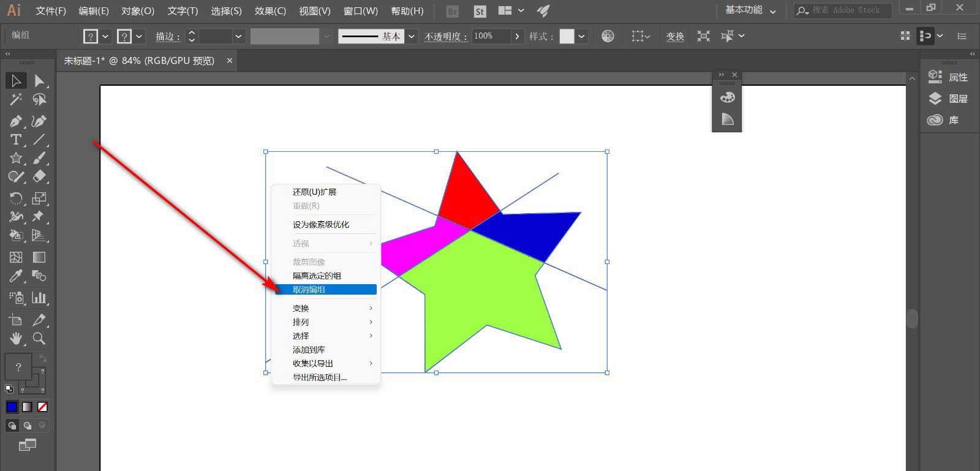Click the 不透明度 opacity link
980x471 pixels.
445,36
